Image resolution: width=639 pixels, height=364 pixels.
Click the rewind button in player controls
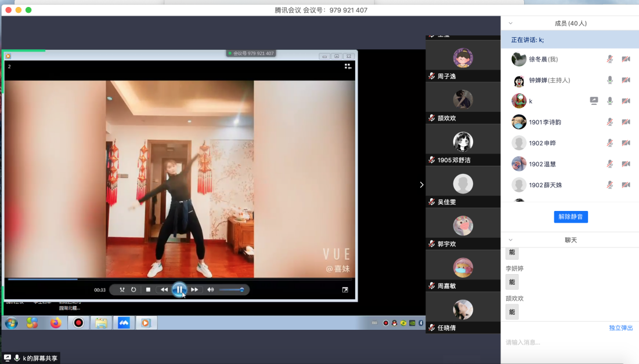(x=164, y=290)
